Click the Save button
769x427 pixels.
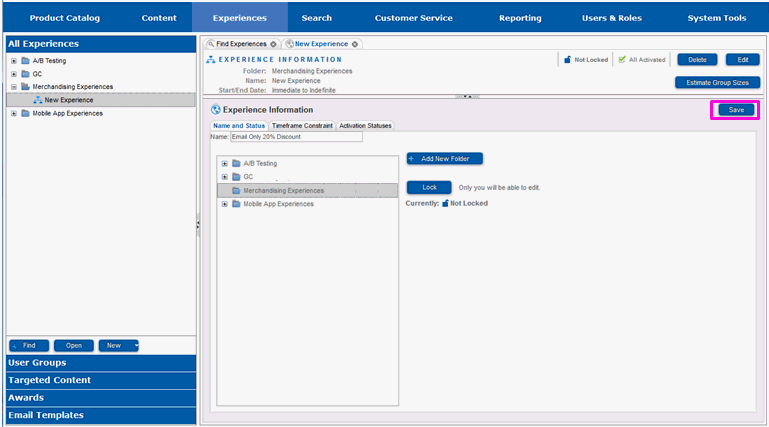click(736, 110)
